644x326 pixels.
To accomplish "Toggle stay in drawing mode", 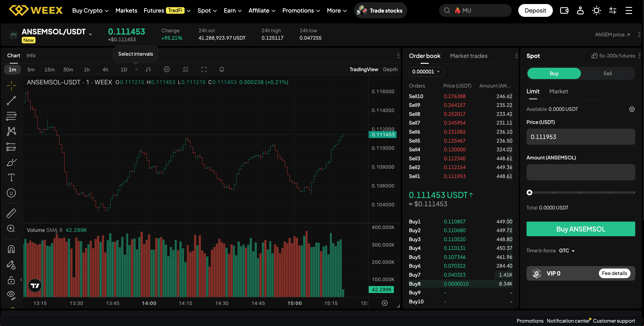I will tap(11, 265).
